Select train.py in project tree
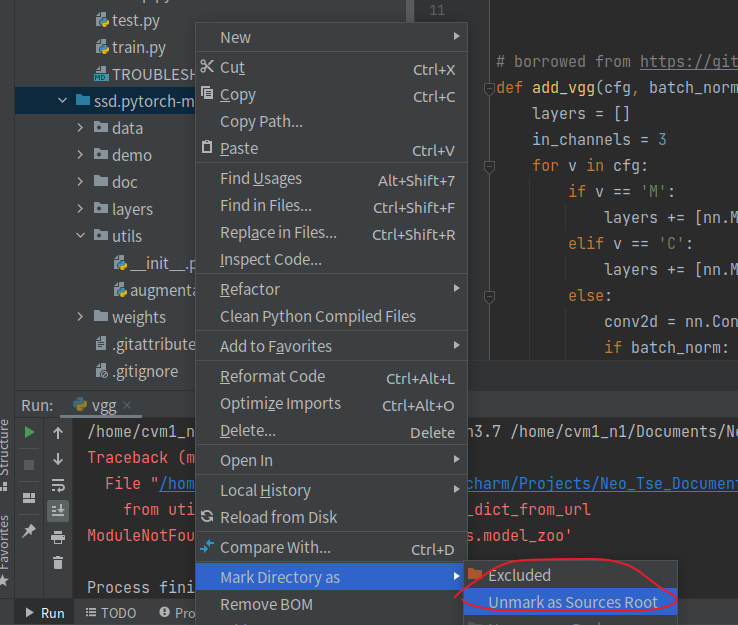The width and height of the screenshot is (738, 625). [x=130, y=47]
